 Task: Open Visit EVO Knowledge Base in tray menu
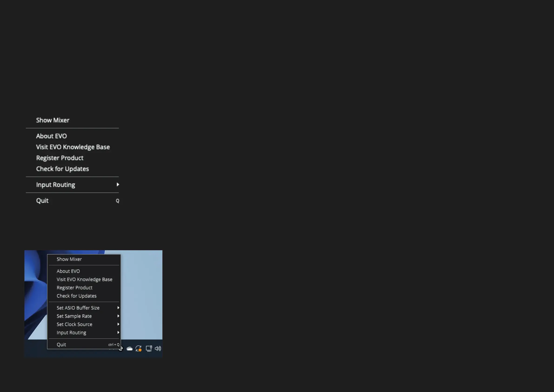click(x=84, y=279)
